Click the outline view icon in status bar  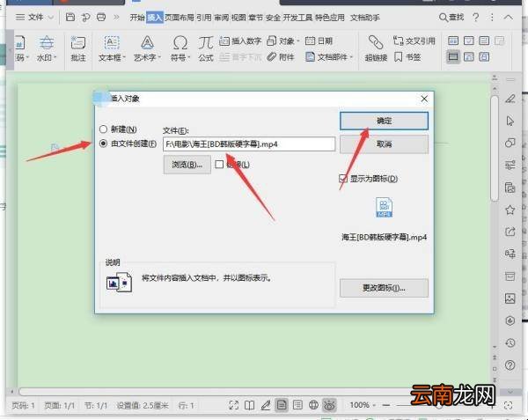297,405
